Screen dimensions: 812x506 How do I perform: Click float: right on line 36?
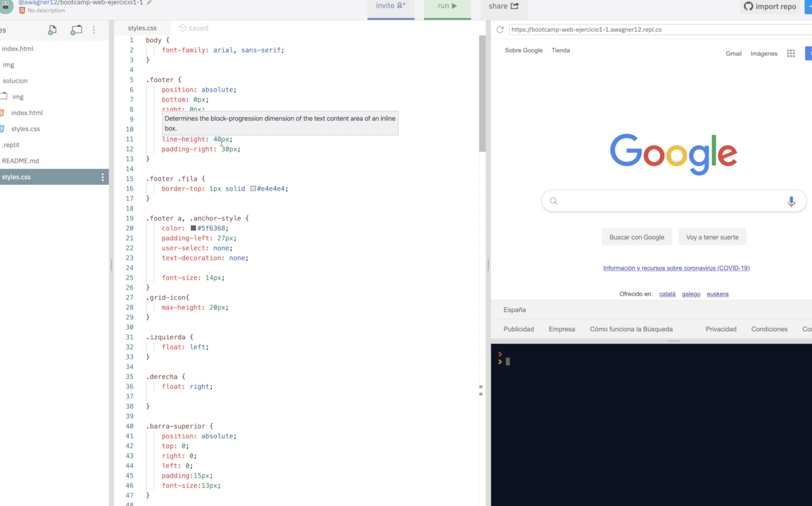[x=187, y=387]
